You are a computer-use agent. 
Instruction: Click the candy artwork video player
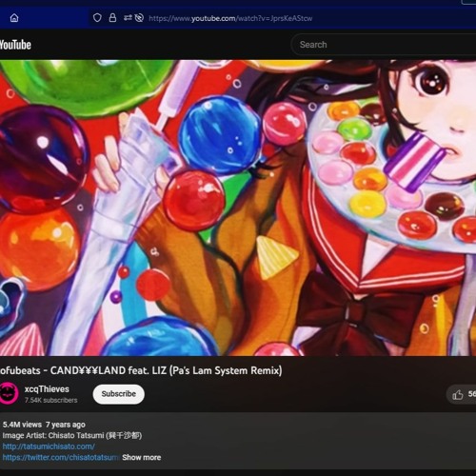[238, 208]
